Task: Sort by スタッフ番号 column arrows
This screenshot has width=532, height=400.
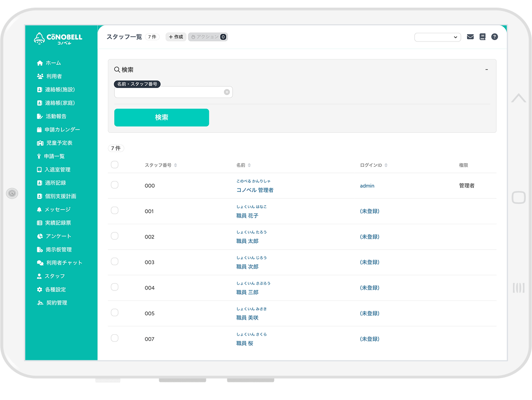Action: 175,165
